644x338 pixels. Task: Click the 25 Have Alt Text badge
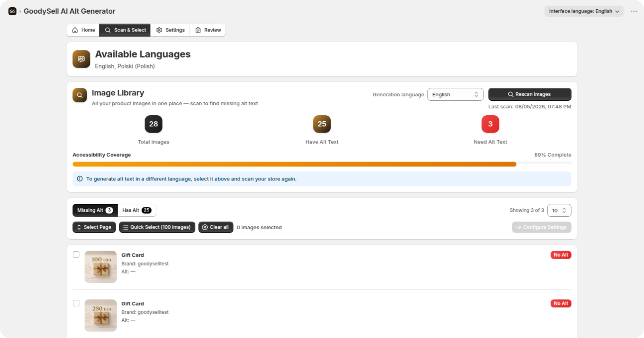322,124
